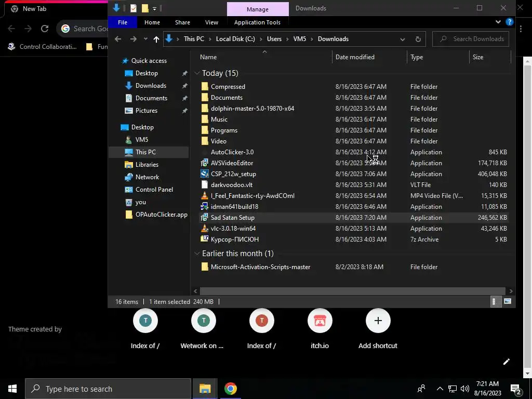
Task: Open recent locations dropdown arrow
Action: [145, 39]
